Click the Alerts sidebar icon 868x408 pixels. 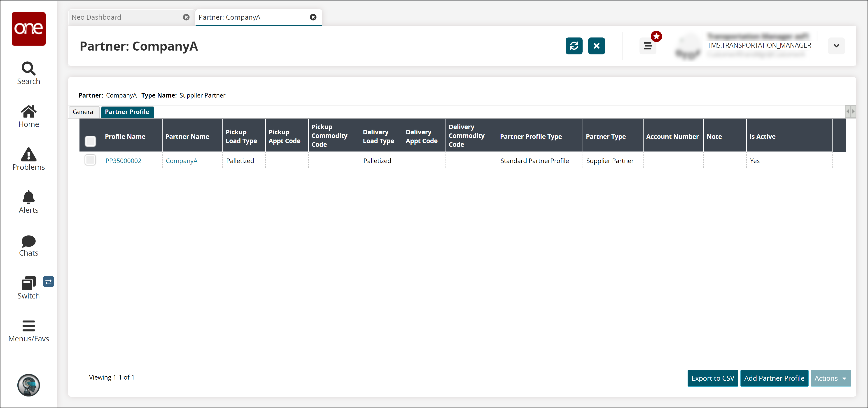(28, 201)
